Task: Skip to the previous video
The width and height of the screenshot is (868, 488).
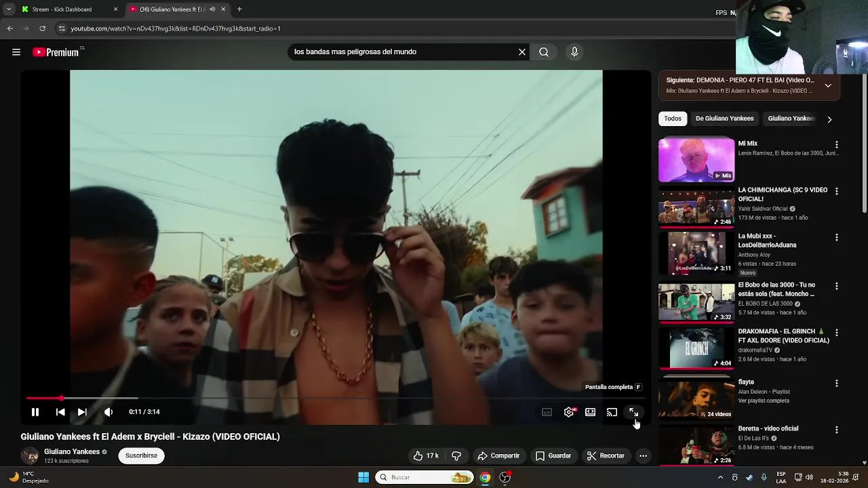Action: (60, 411)
